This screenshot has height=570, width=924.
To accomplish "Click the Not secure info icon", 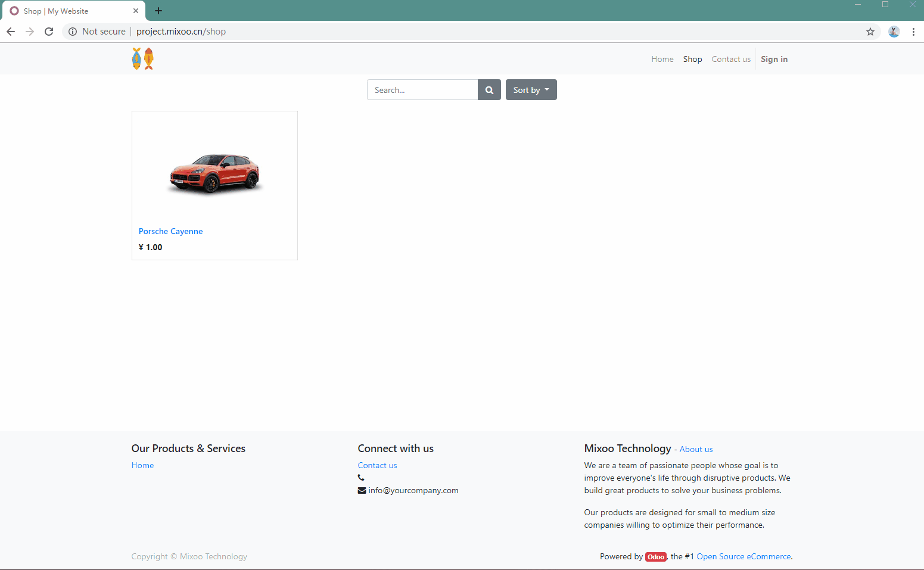I will pos(73,32).
